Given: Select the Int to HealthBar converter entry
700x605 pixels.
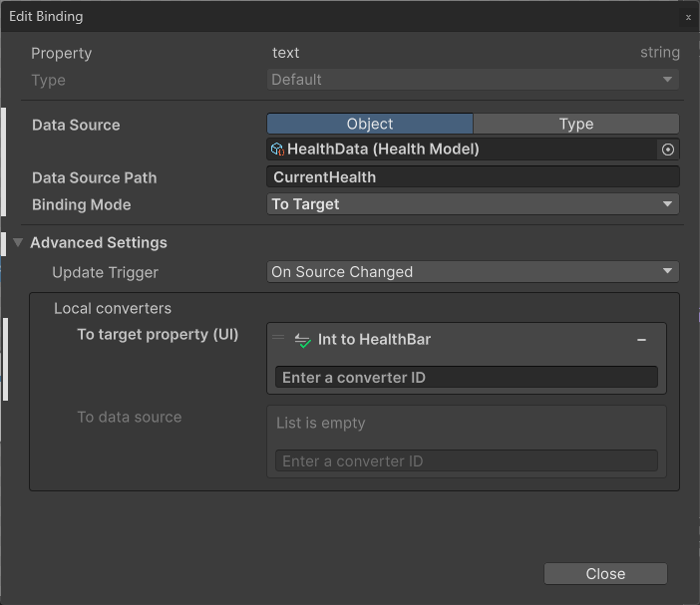Looking at the screenshot, I should click(419, 340).
